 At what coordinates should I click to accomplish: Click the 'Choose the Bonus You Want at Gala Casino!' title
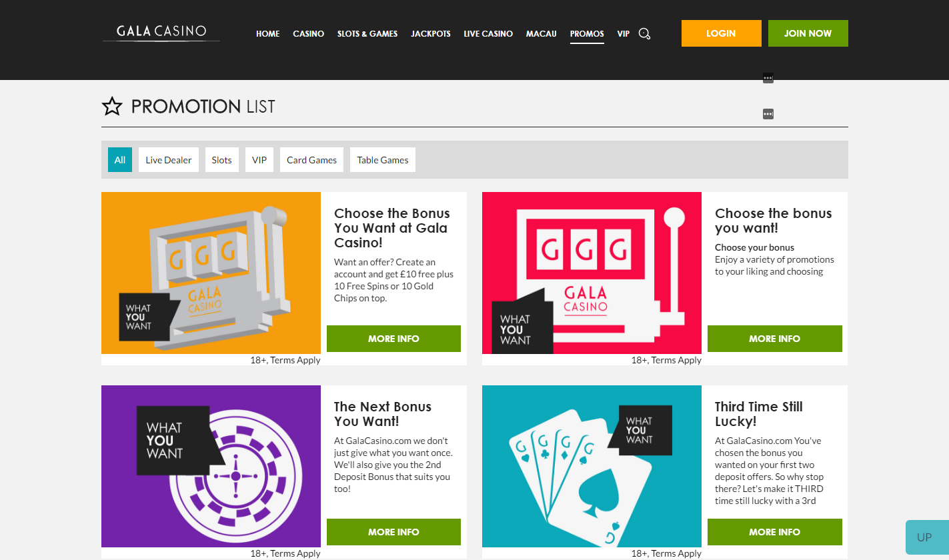392,228
